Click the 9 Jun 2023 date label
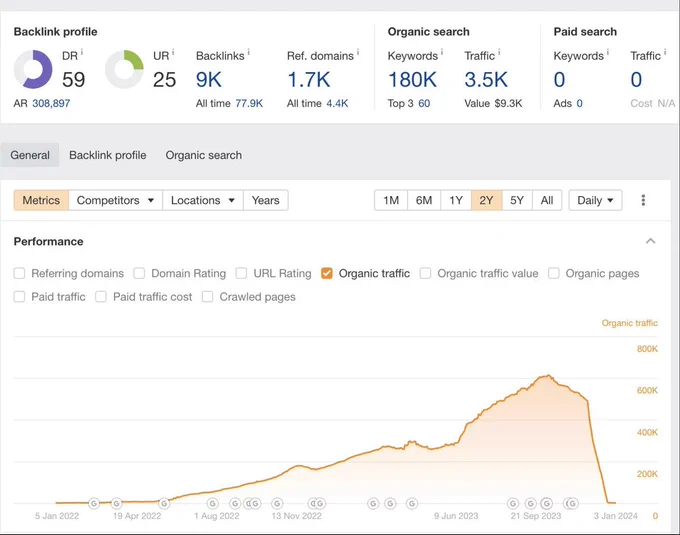Screen dimensions: 680x535 point(456,516)
